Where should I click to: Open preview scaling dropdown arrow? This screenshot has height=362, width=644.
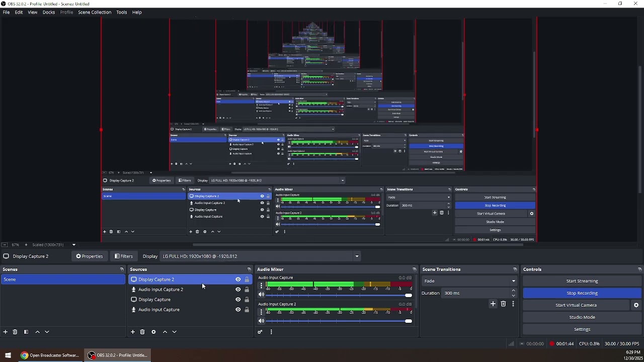pyautogui.click(x=74, y=245)
